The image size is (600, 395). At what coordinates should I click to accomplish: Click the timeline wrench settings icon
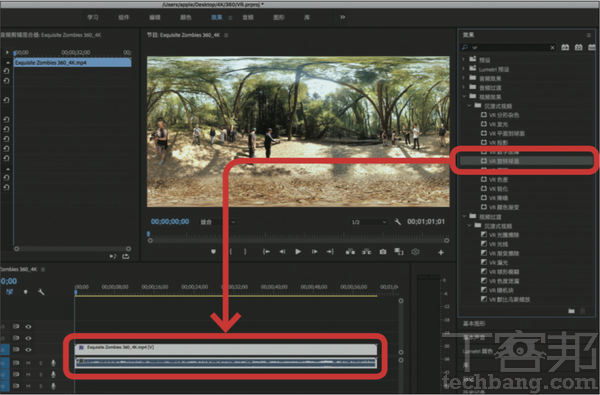41,292
